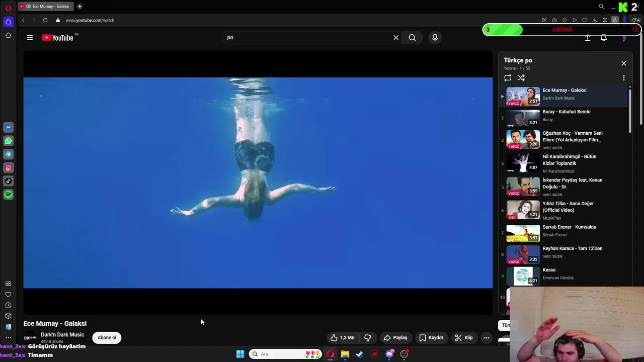The height and width of the screenshot is (362, 644).
Task: Open OBS Studio from the taskbar
Action: coord(404,354)
